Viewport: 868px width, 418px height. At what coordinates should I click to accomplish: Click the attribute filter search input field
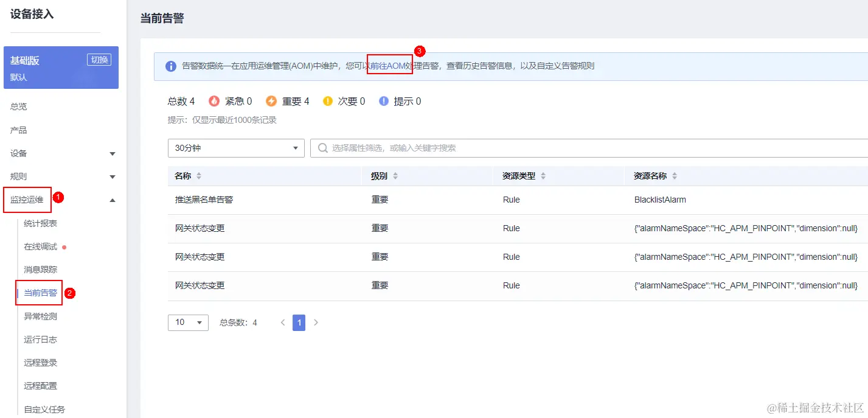coord(589,148)
